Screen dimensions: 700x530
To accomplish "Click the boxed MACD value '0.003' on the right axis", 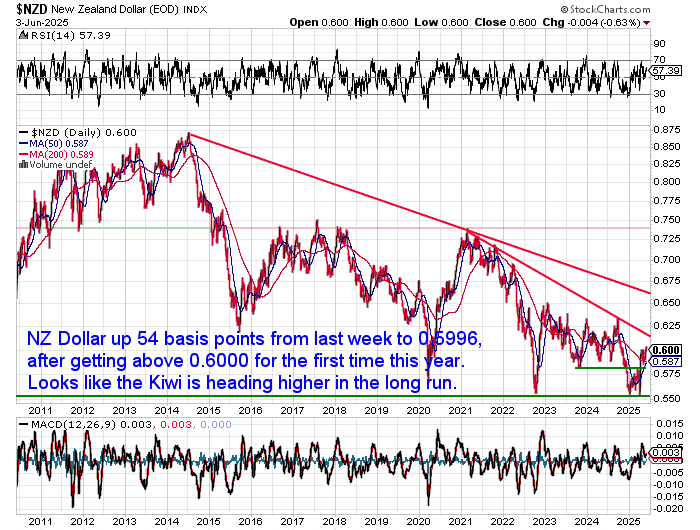I will [x=666, y=453].
